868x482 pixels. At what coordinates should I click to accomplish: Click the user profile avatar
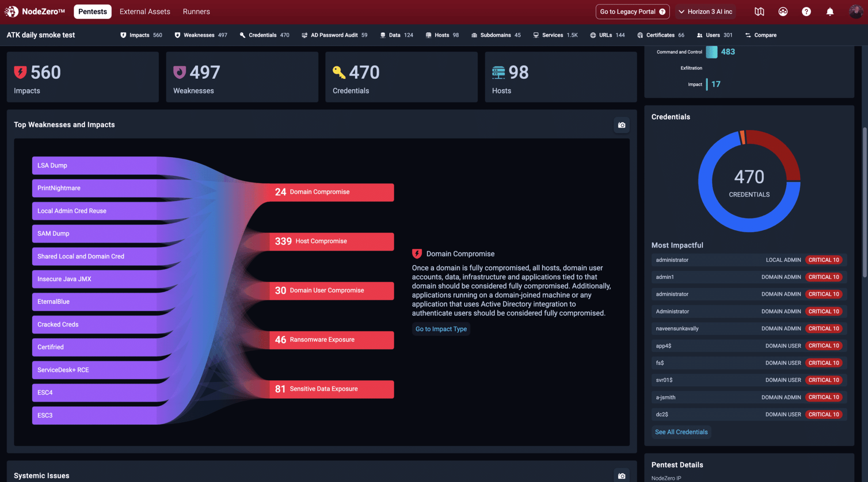click(856, 12)
